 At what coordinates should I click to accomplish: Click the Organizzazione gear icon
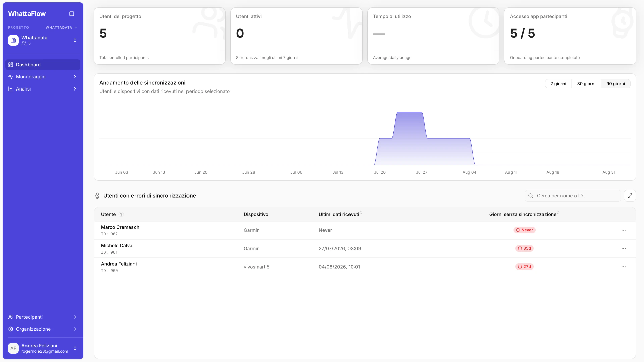tap(11, 329)
